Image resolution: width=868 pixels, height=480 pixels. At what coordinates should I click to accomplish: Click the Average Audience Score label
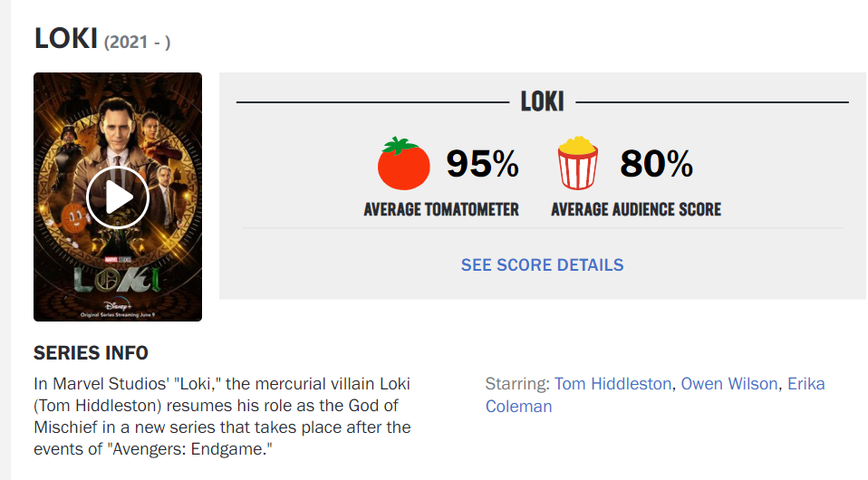click(636, 209)
